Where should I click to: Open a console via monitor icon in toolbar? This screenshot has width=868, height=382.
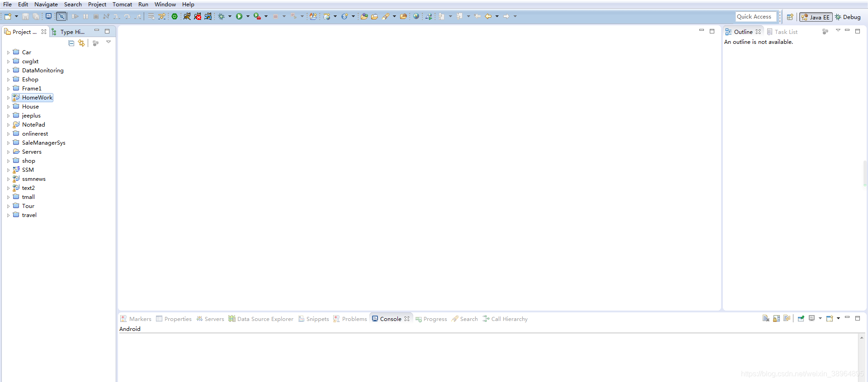coord(48,16)
